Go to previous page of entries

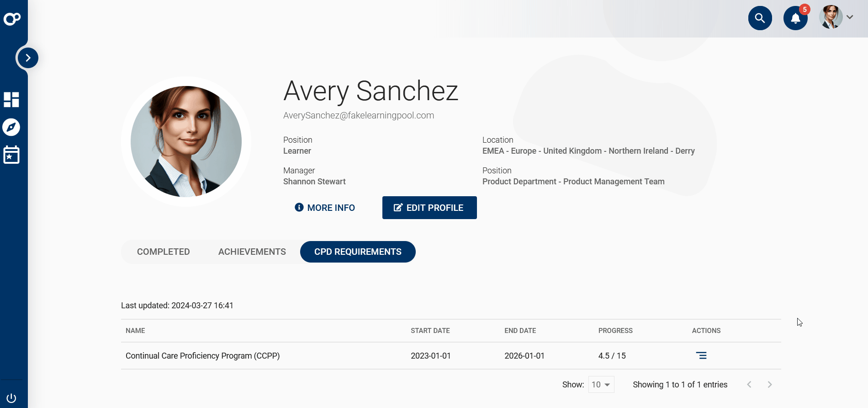point(749,385)
